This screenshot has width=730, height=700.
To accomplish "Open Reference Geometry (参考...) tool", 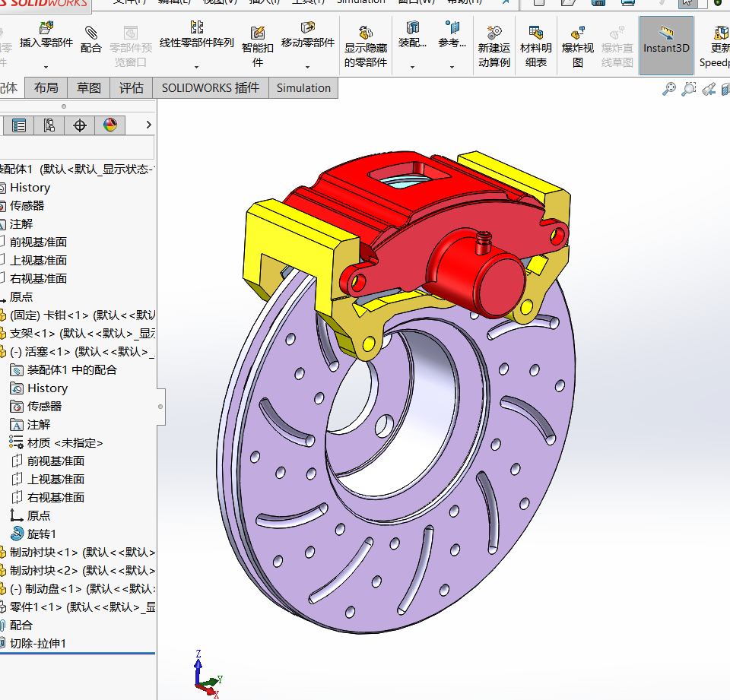I will click(452, 36).
